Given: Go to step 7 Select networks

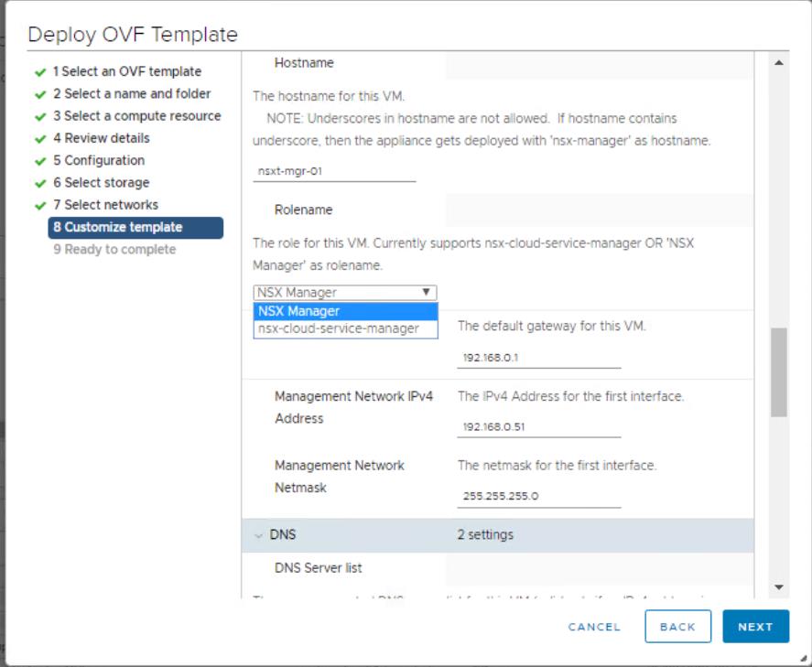Looking at the screenshot, I should point(105,205).
